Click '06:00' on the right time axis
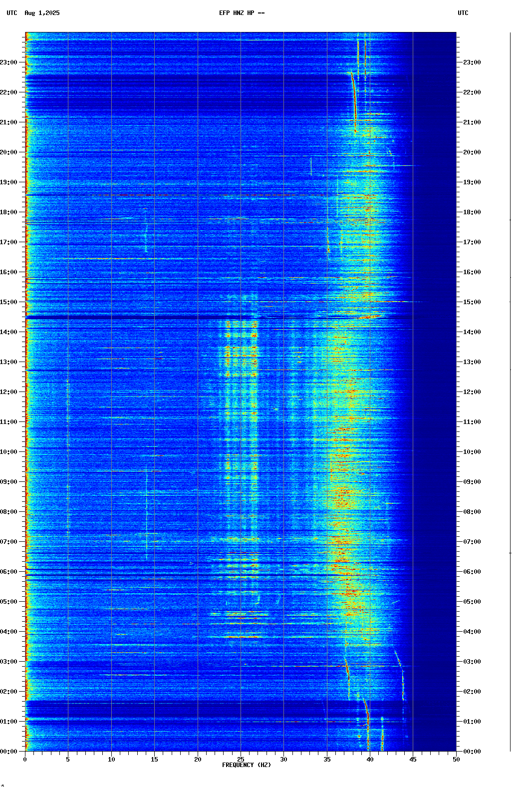The image size is (532, 791). tap(472, 572)
